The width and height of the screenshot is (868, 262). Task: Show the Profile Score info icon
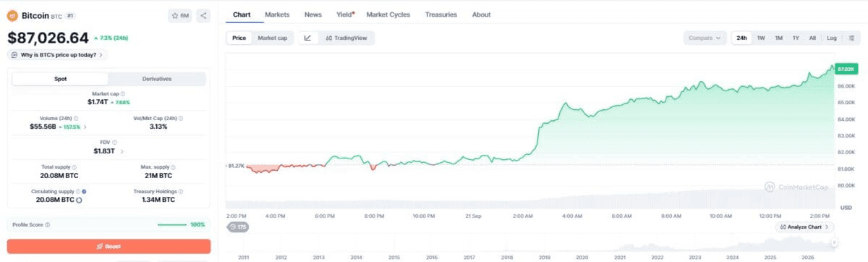[x=48, y=224]
